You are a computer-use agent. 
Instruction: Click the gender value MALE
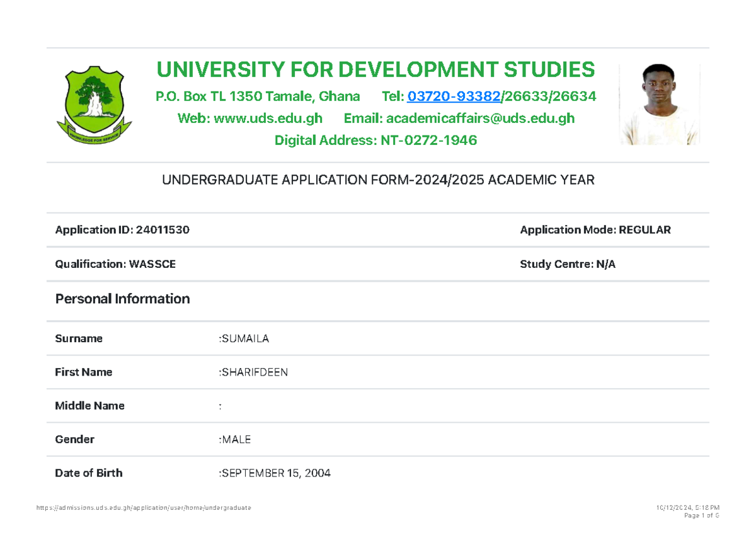(x=236, y=440)
